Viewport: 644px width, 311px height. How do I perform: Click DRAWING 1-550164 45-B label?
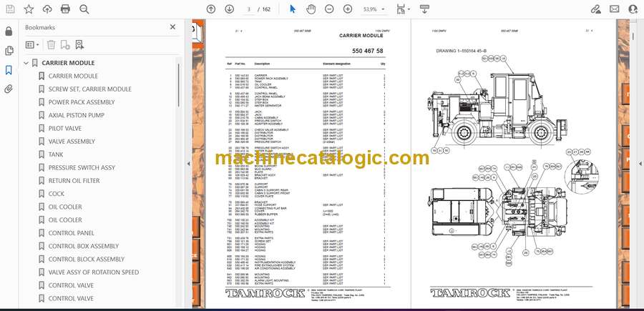[462, 51]
